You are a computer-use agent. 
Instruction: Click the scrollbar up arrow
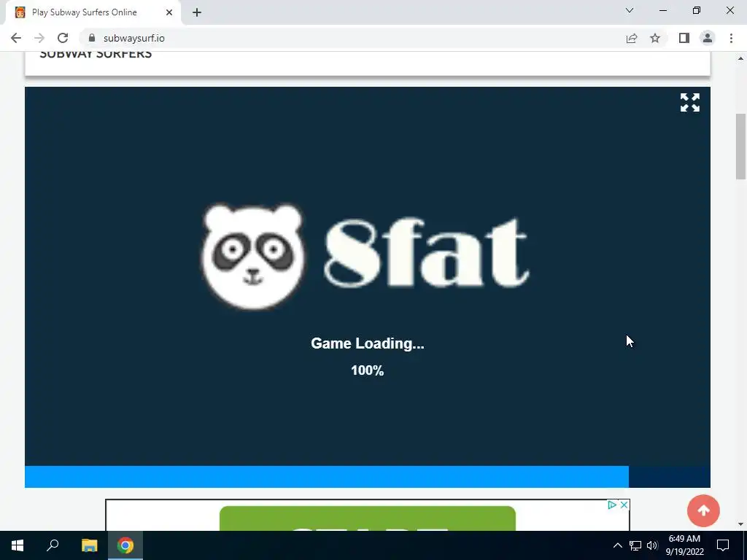pos(741,58)
